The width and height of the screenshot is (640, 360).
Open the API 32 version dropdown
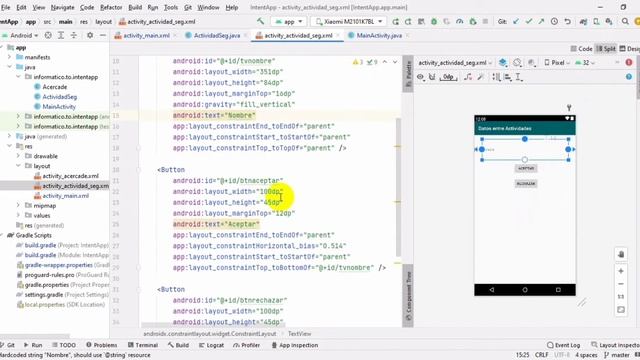click(x=585, y=62)
